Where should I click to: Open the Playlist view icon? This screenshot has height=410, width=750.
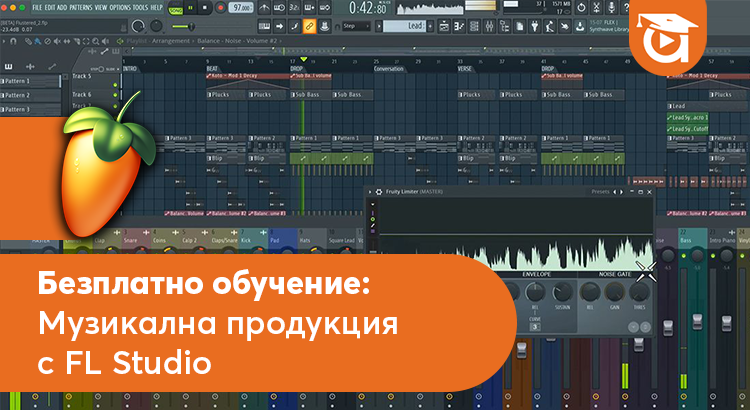pyautogui.click(x=444, y=26)
